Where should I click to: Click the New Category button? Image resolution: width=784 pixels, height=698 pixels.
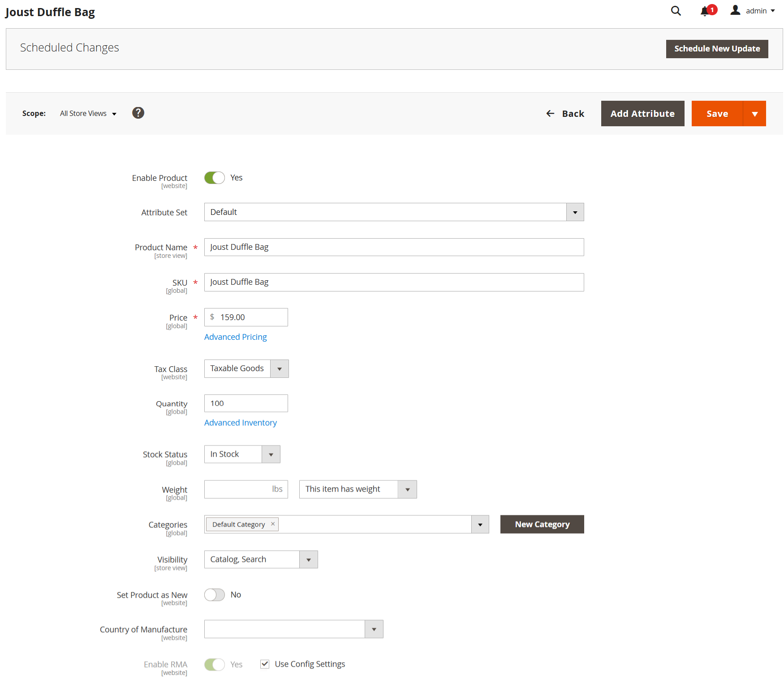pyautogui.click(x=542, y=524)
